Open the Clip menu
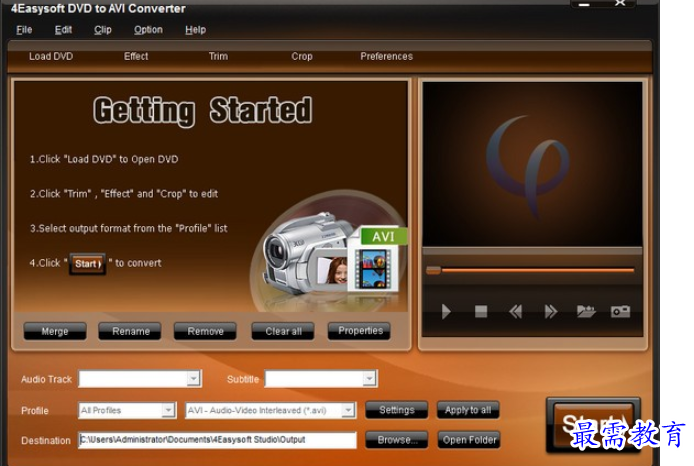The image size is (694, 466). (103, 30)
